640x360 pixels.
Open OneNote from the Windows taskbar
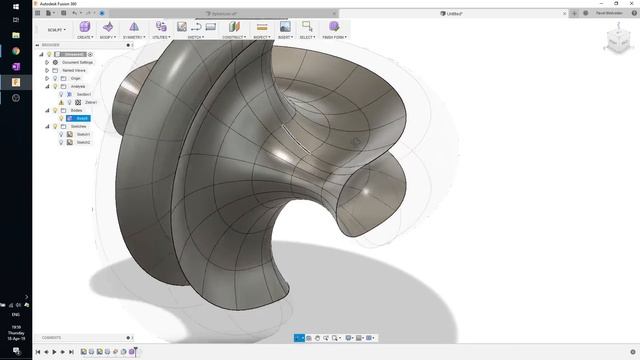16,67
